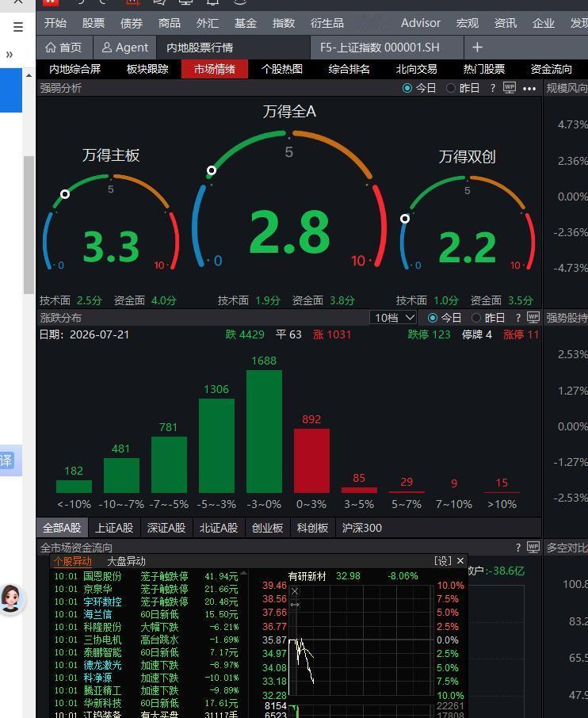Open the 首页 home tab
588x718 pixels.
tap(64, 48)
